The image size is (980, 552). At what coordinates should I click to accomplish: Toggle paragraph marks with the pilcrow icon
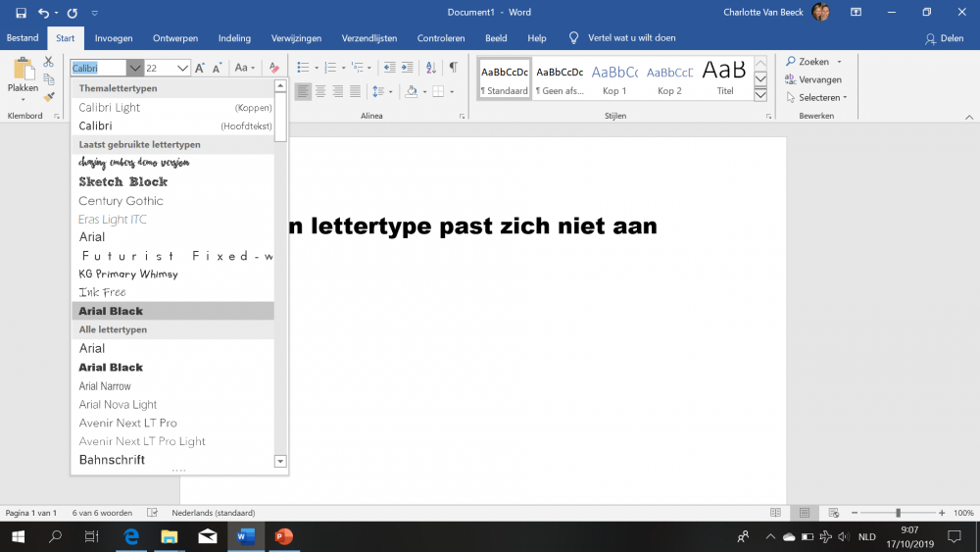[453, 68]
